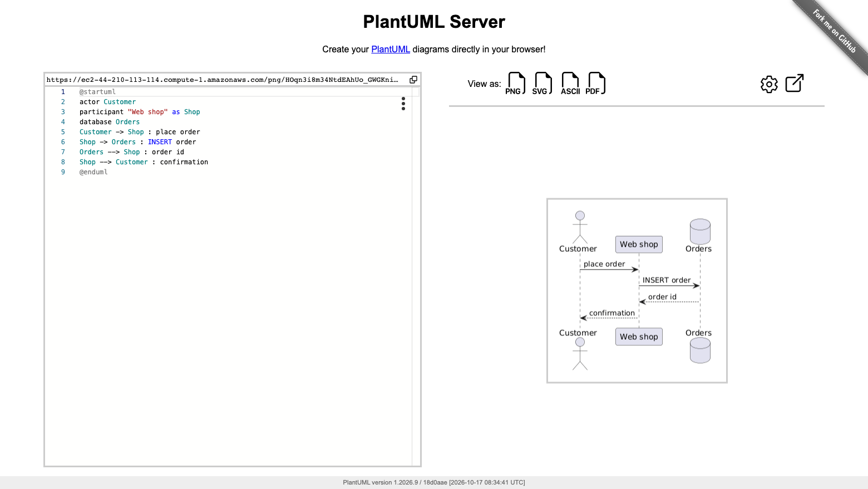The width and height of the screenshot is (868, 489).
Task: Click the "actor Customer" code line
Action: [x=107, y=102]
